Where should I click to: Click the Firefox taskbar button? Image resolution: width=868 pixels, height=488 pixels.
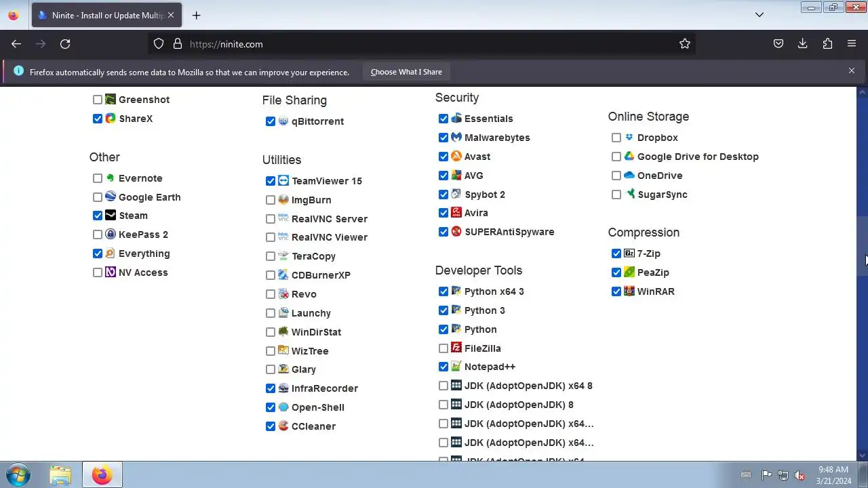tap(102, 475)
